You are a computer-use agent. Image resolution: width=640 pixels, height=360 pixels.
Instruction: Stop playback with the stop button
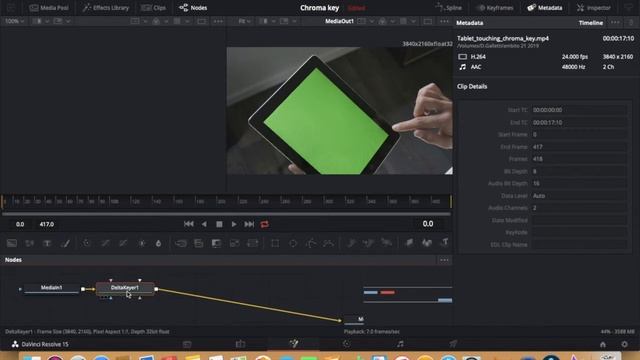click(x=219, y=224)
